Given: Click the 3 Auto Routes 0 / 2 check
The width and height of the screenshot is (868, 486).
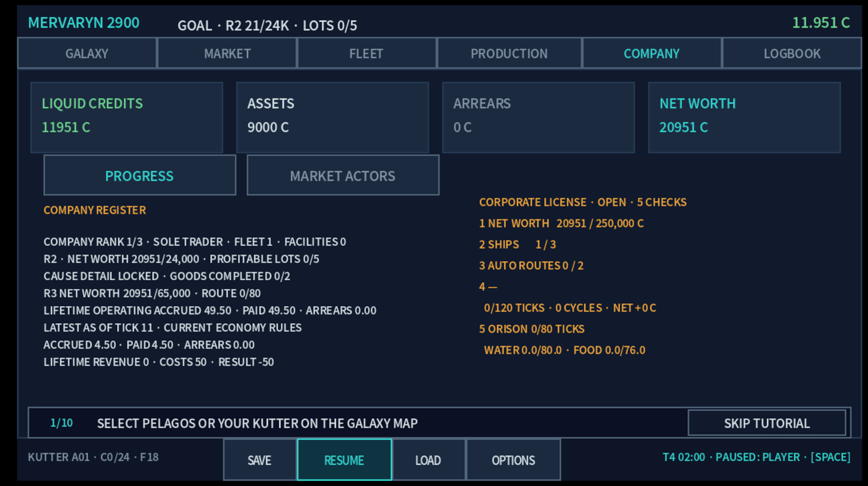Looking at the screenshot, I should pyautogui.click(x=531, y=265).
